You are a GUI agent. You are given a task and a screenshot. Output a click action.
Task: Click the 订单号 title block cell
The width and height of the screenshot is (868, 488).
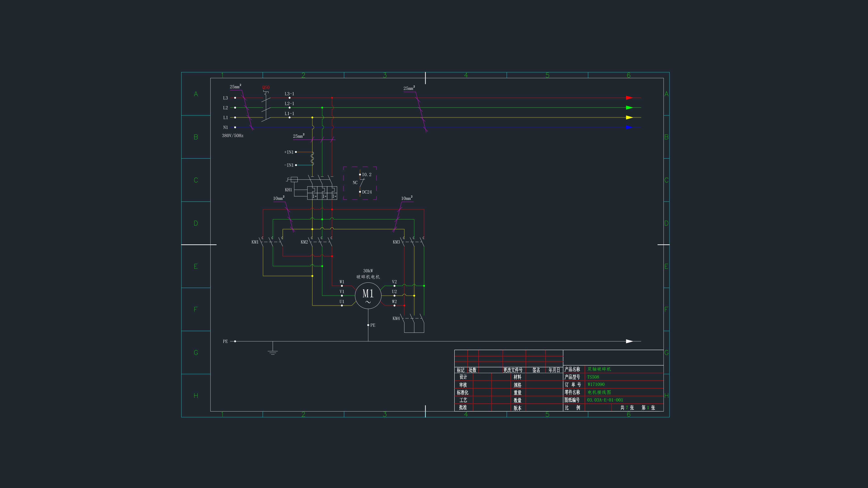(573, 385)
